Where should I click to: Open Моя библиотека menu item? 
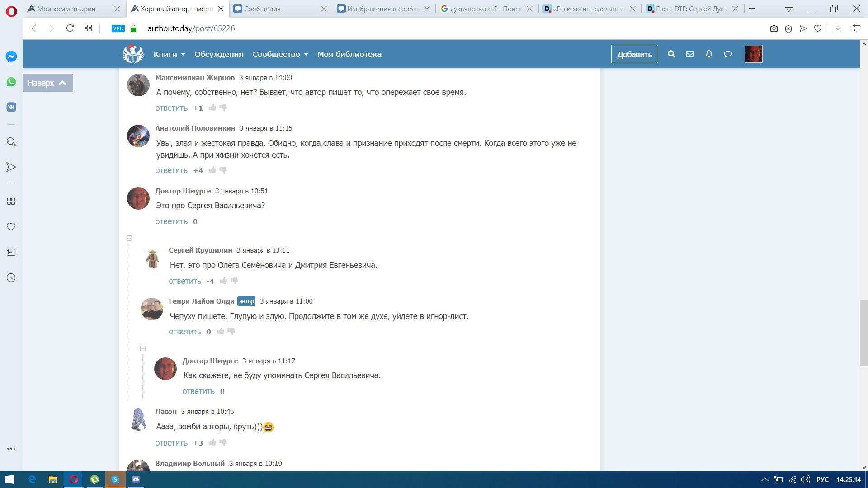point(349,54)
